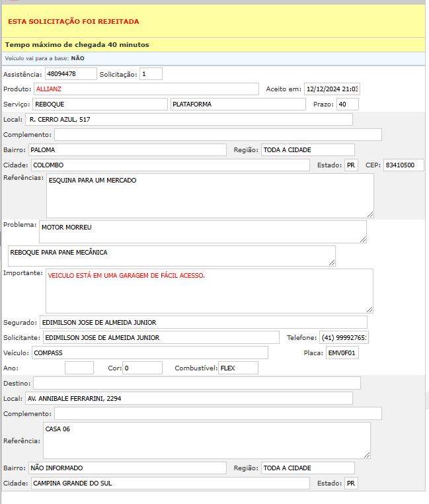Click the Importante textarea with red text
The image size is (429, 504).
point(209,291)
